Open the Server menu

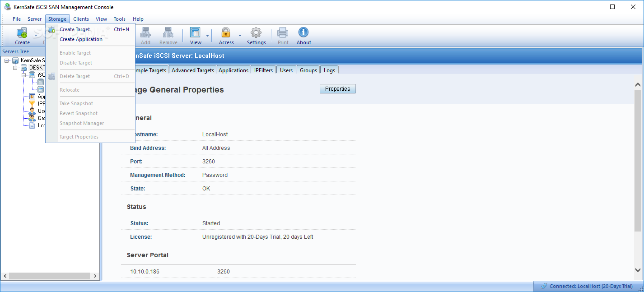[34, 19]
